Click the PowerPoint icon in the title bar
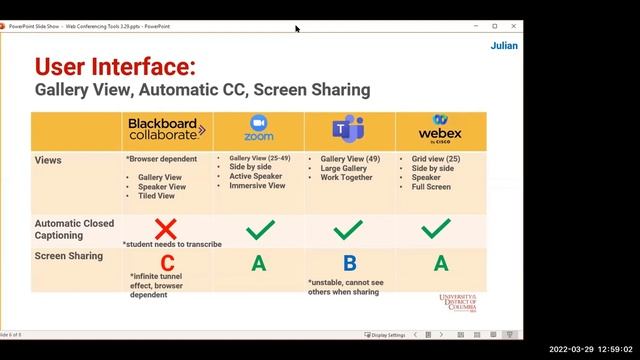This screenshot has height=360, width=640. (x=2, y=26)
